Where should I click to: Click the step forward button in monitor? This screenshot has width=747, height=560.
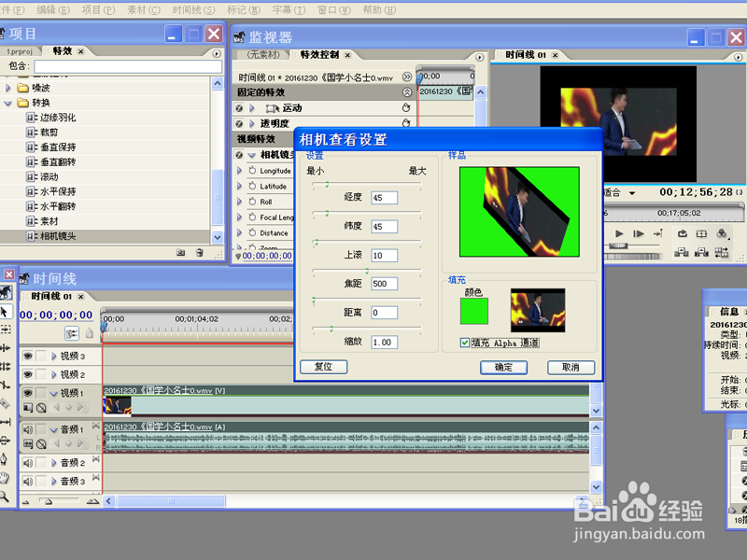639,234
